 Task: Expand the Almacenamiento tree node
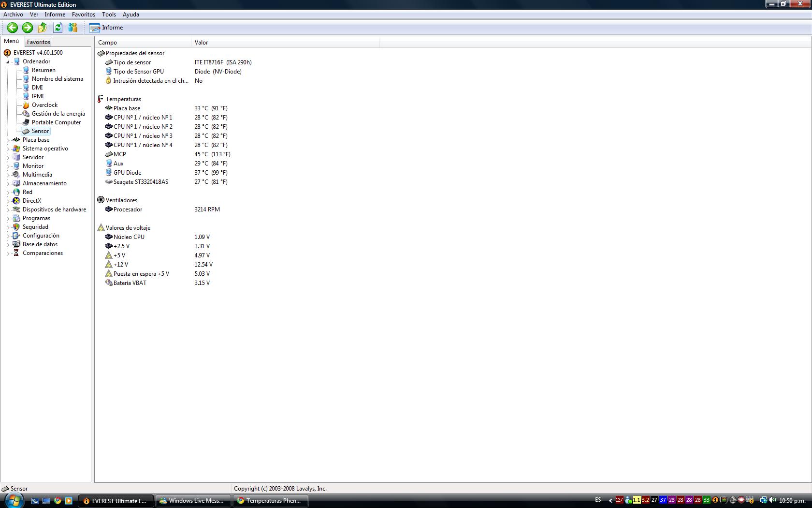point(8,184)
